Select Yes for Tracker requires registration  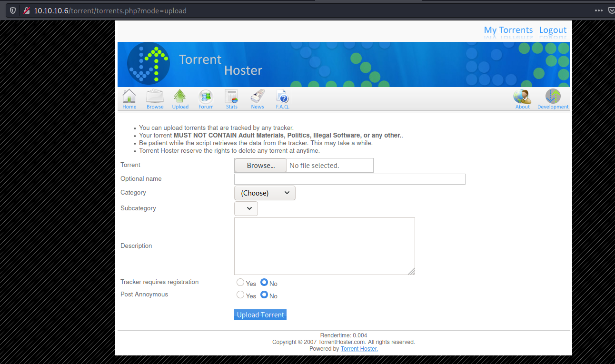[x=240, y=282]
